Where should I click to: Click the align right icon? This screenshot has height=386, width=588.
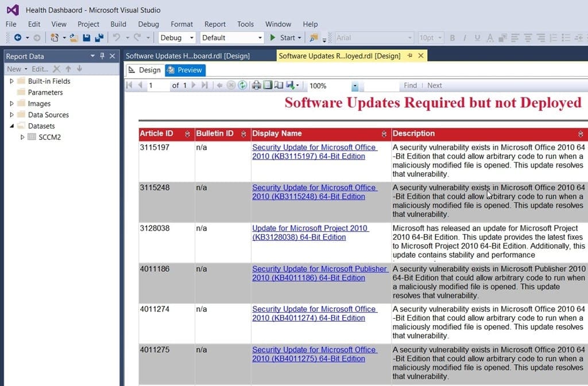point(540,38)
